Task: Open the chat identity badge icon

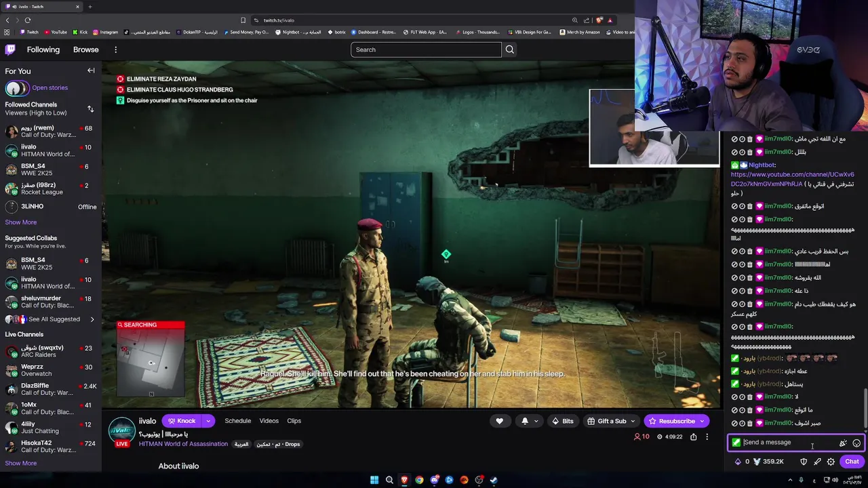Action: (736, 443)
